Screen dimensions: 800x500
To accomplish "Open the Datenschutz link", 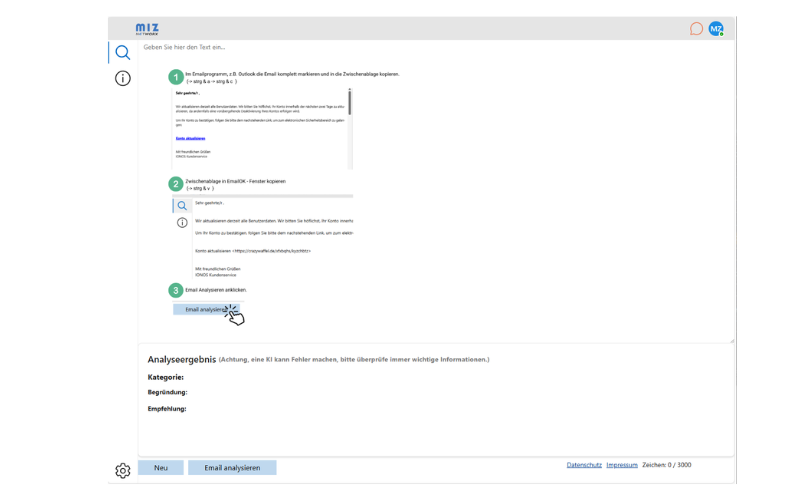I will tap(583, 465).
